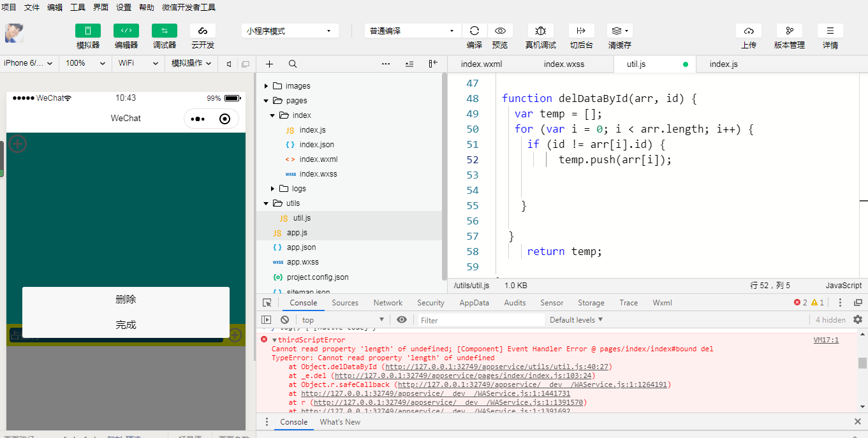Image resolution: width=868 pixels, height=438 pixels.
Task: Click the devtools inspect element icon
Action: coord(267,303)
